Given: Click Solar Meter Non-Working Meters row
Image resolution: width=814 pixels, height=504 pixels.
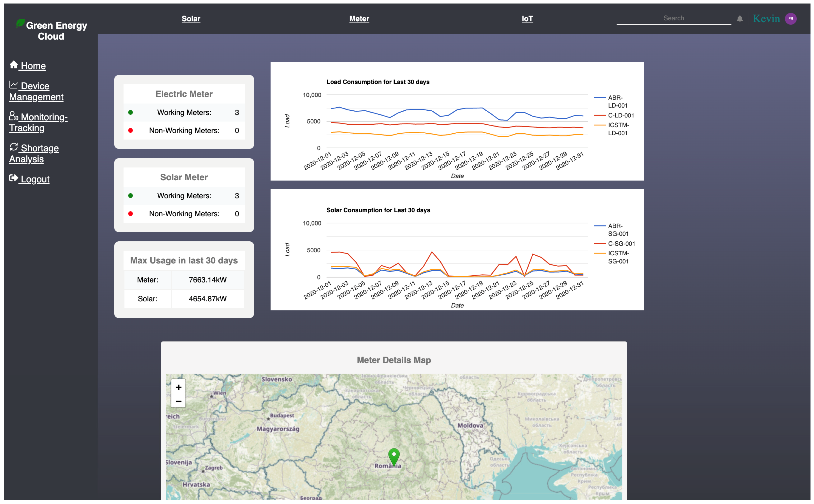Looking at the screenshot, I should (x=184, y=214).
